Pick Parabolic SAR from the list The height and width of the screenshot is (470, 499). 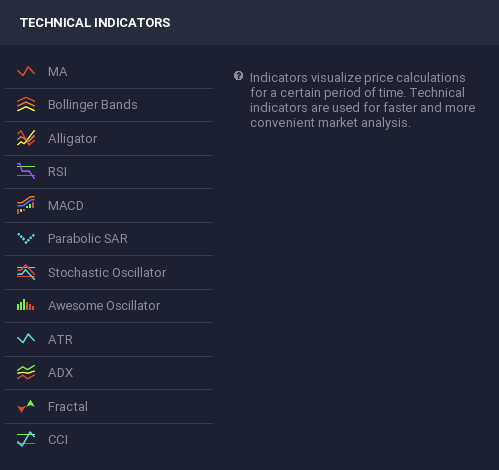109,239
